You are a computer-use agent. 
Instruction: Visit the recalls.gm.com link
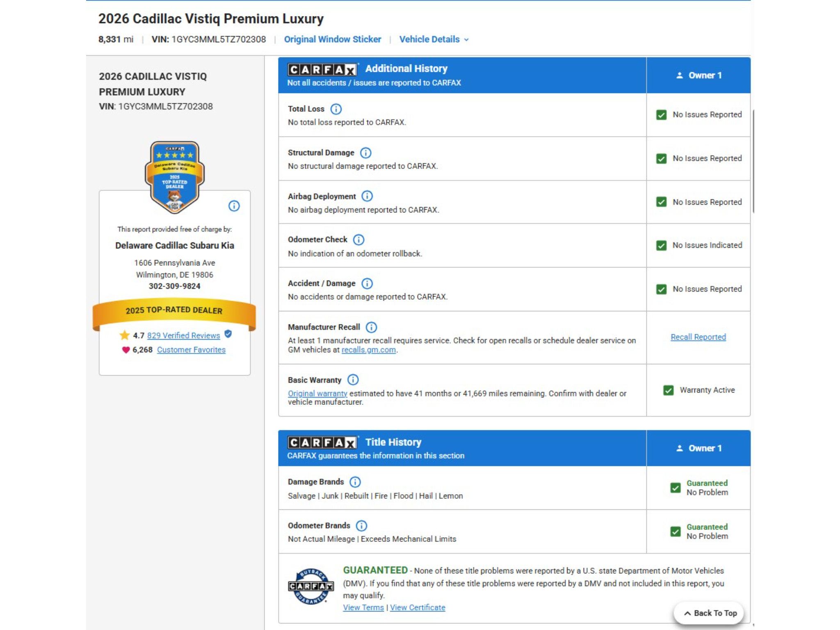(369, 350)
